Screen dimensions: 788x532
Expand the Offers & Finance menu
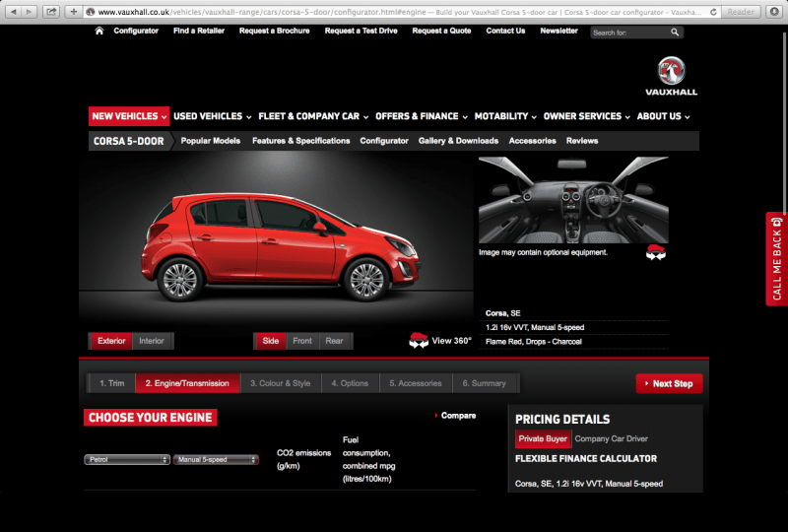(422, 116)
